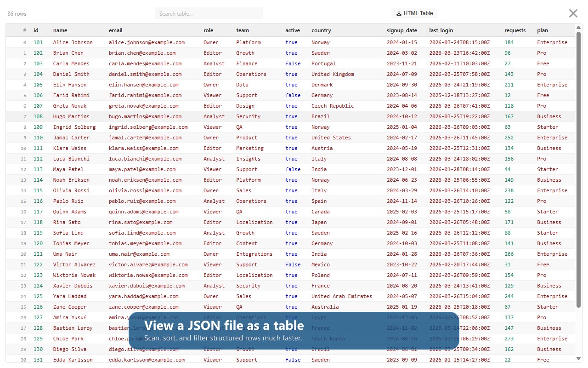The image size is (588, 368).
Task: Click Quinn Adams name cell
Action: tap(70, 212)
